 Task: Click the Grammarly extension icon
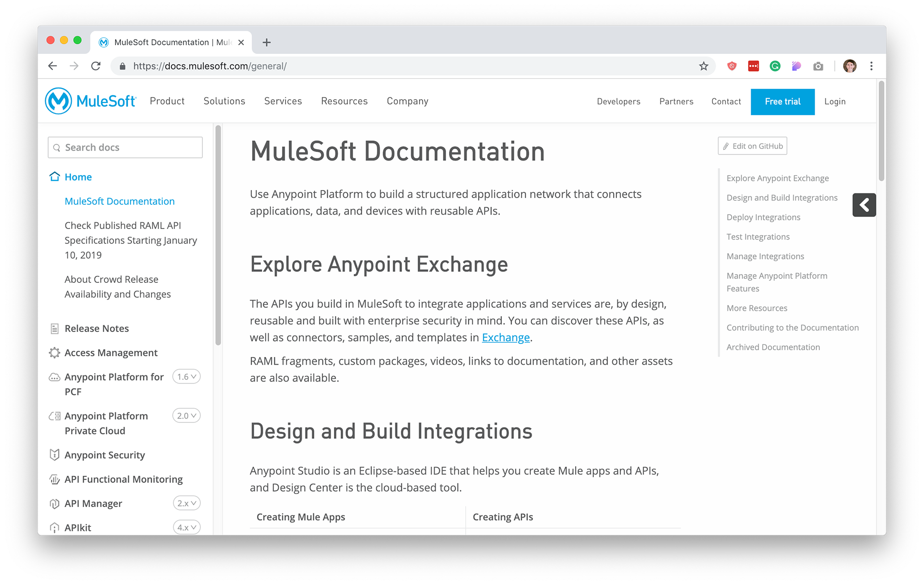(x=775, y=66)
